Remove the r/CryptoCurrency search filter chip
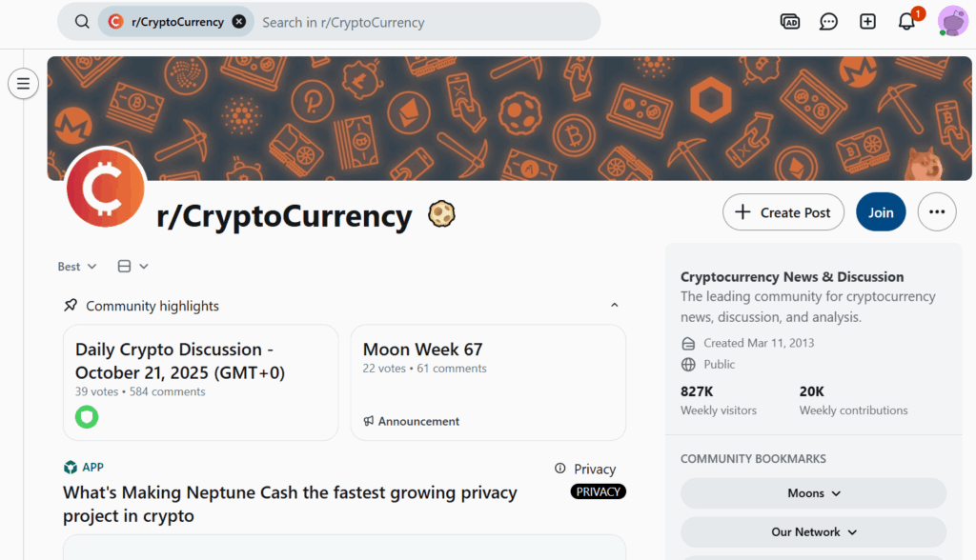The width and height of the screenshot is (976, 560). 238,22
